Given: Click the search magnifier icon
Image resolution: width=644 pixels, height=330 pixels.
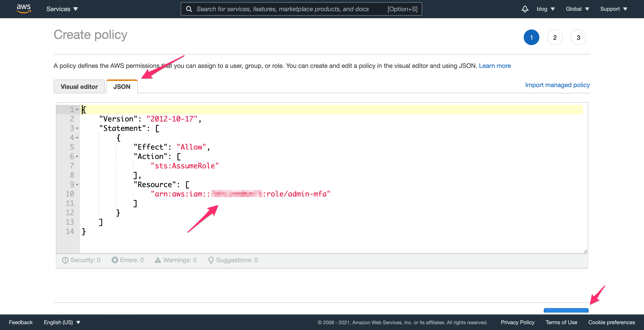Looking at the screenshot, I should click(189, 9).
